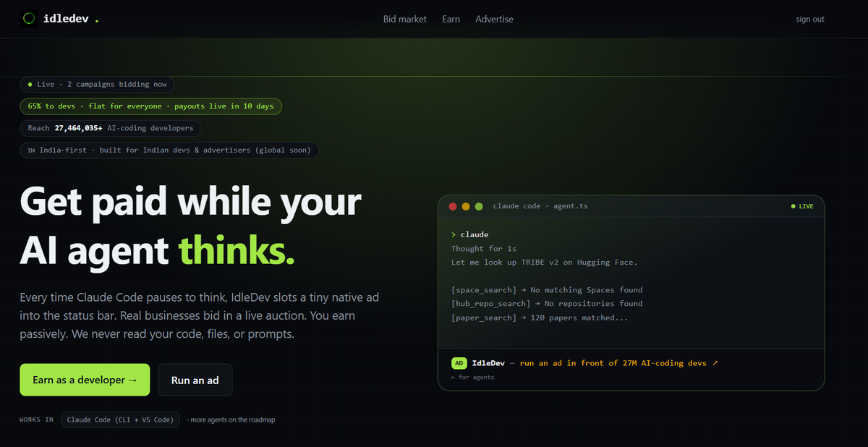The image size is (868, 447).
Task: Click the Reach 27,464,035+ developers badge
Action: tap(111, 128)
